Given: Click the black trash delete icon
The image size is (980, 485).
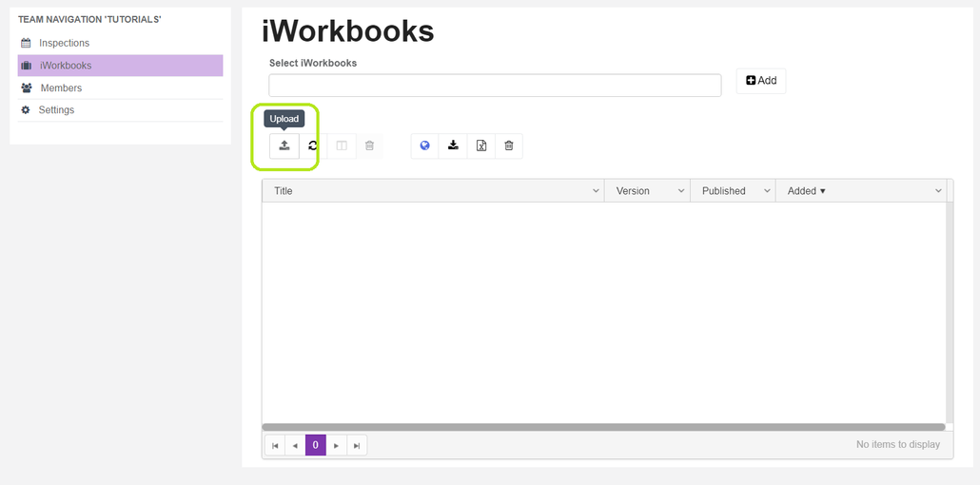Looking at the screenshot, I should pyautogui.click(x=509, y=145).
